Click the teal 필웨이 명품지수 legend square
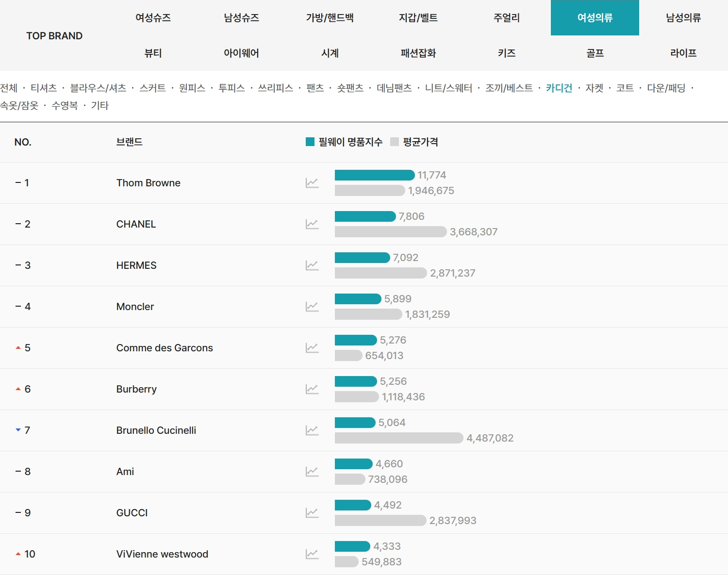Viewport: 728px width, 575px height. [310, 142]
